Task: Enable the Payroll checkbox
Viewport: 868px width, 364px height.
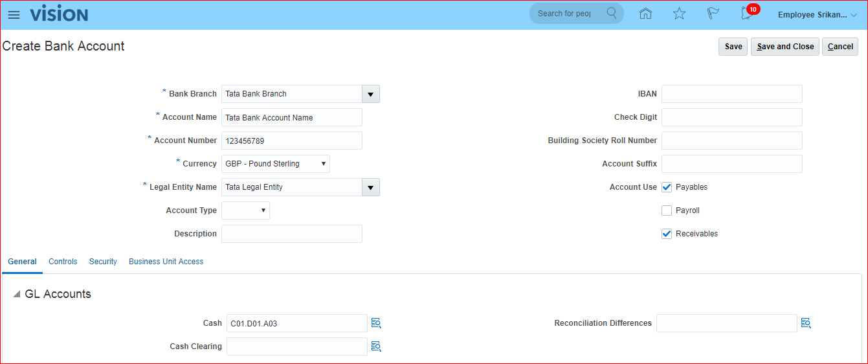Action: [667, 210]
